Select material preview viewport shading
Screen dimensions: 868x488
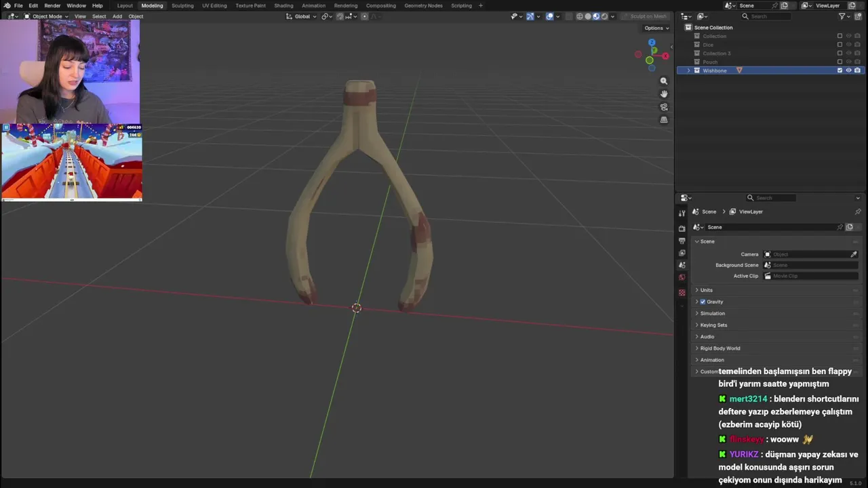point(596,16)
